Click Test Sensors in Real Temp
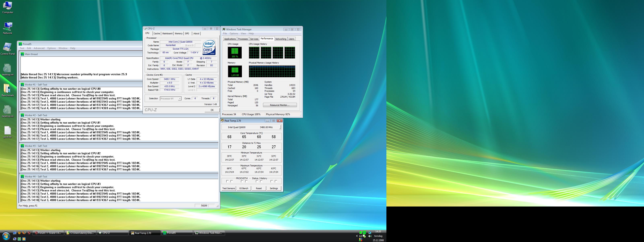The width and height of the screenshot is (644, 242). tap(228, 188)
